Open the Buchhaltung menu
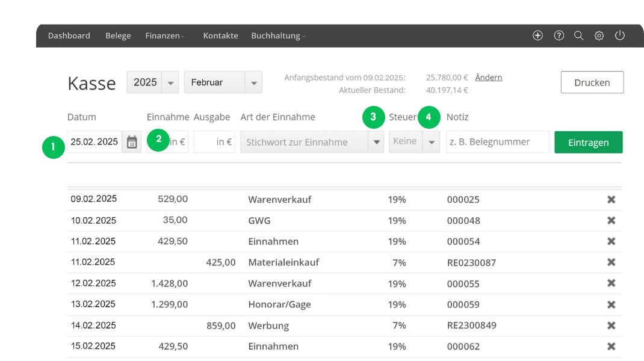644x361 pixels. [277, 35]
